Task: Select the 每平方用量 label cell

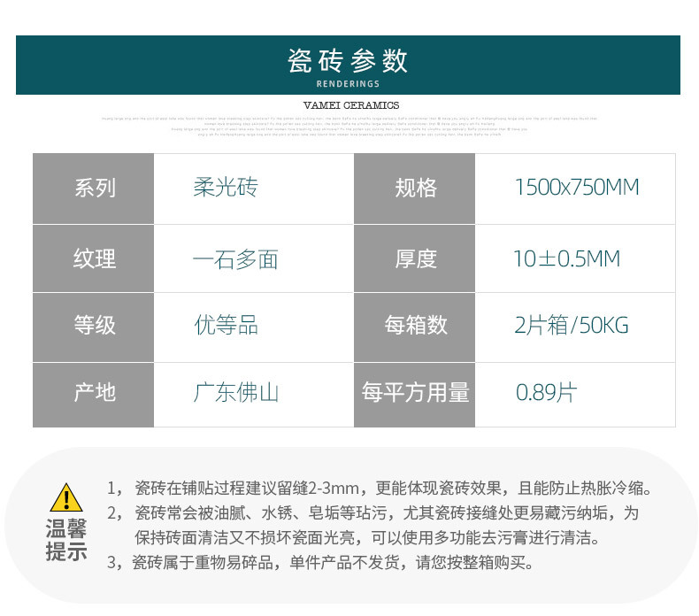Action: [x=415, y=395]
